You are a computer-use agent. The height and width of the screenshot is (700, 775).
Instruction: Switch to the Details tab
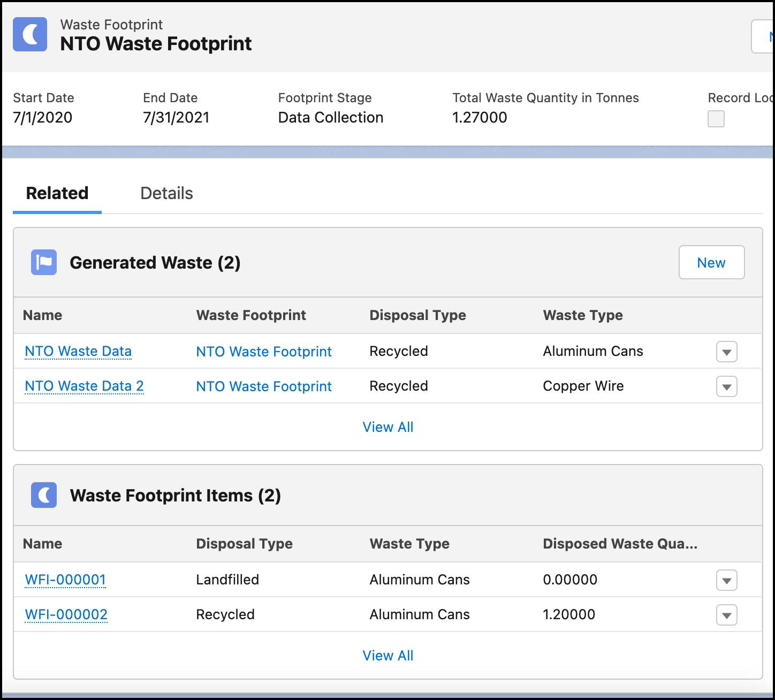click(x=166, y=193)
